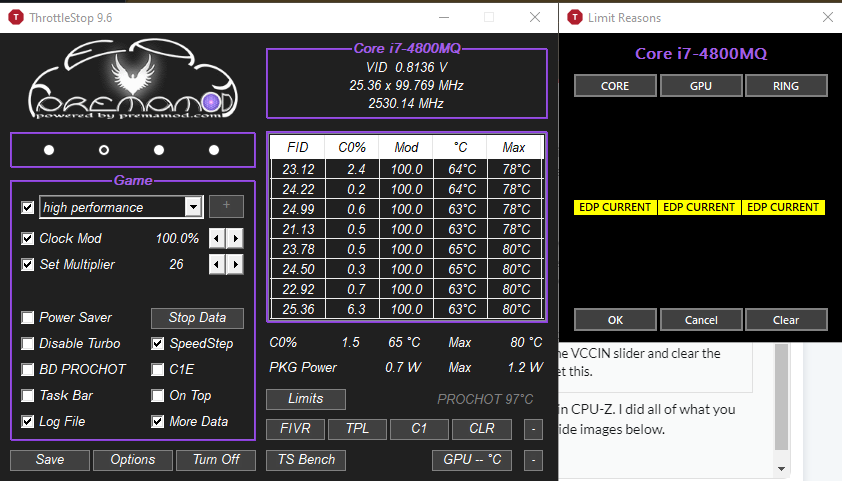The image size is (842, 481).
Task: Click the ThrottleStop title bar icon
Action: pos(16,17)
